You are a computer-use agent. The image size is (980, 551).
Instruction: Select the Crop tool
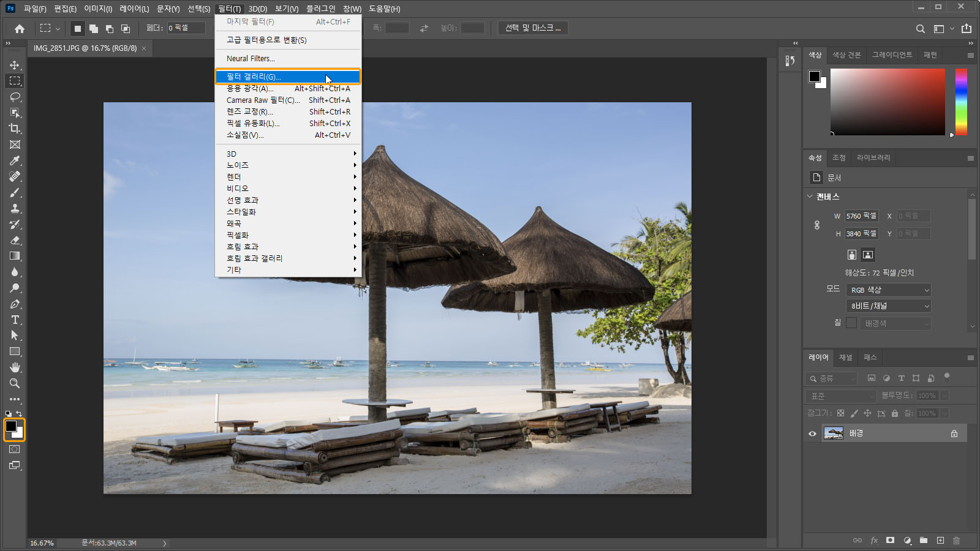[x=15, y=129]
